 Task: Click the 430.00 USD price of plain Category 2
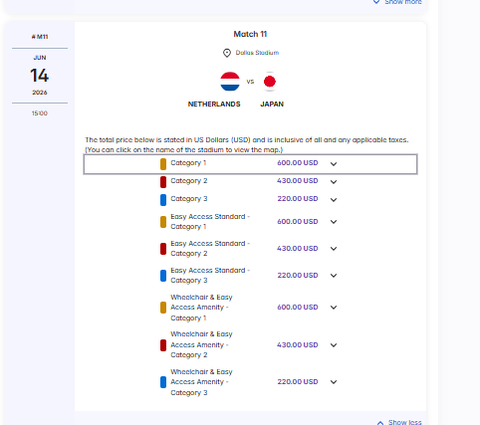297,181
